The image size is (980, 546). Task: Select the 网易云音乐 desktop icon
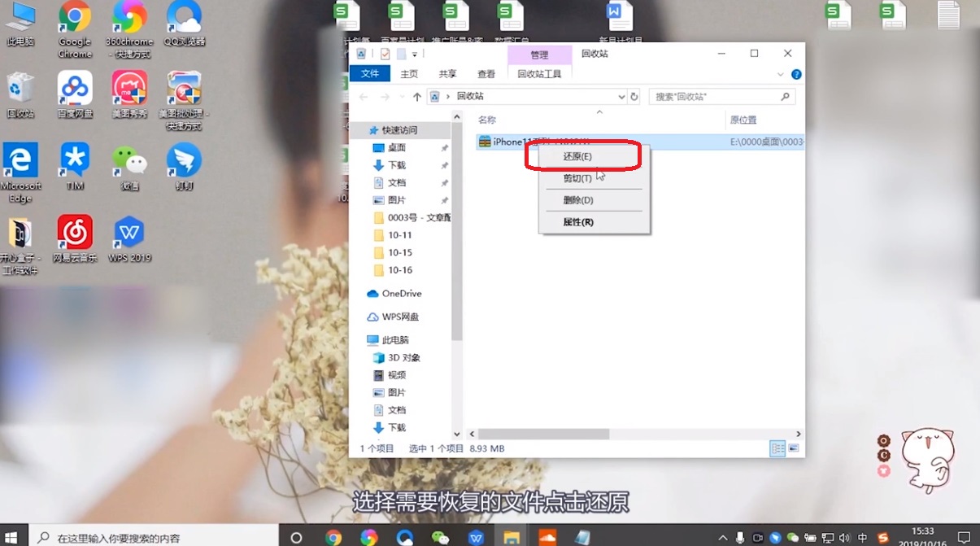tap(75, 239)
